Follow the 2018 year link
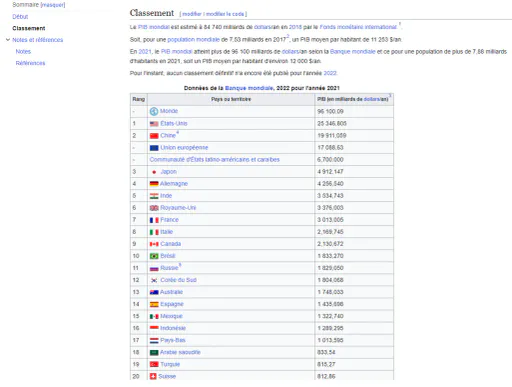 click(x=295, y=27)
